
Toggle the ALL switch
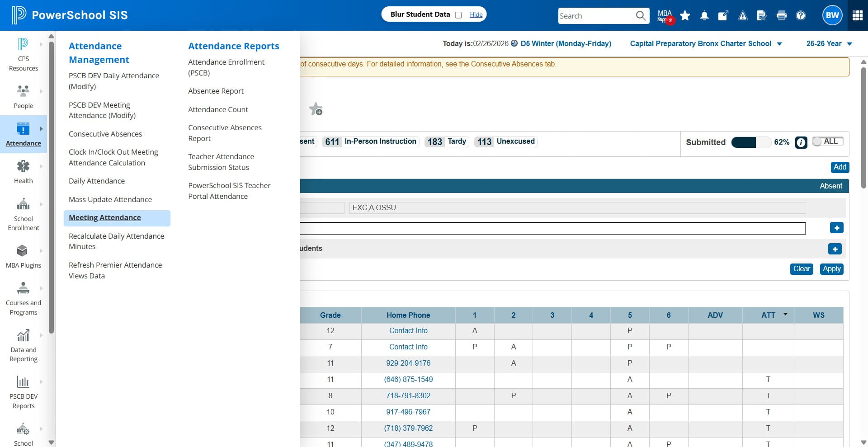point(827,141)
